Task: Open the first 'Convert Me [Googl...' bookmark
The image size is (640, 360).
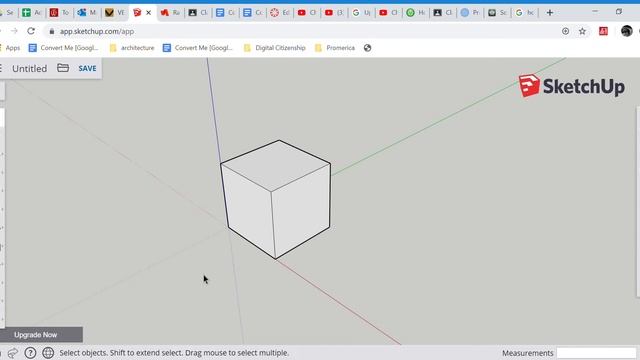Action: [x=64, y=48]
